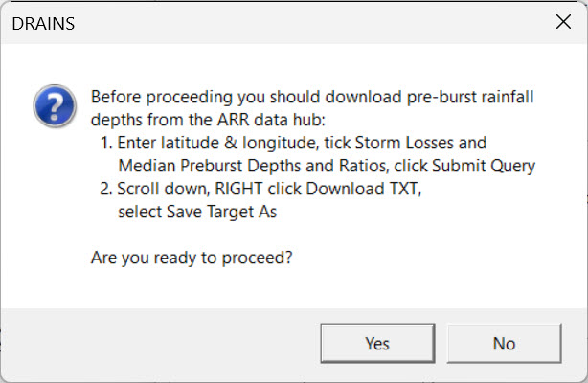The height and width of the screenshot is (383, 588).
Task: Click the 'depths from the ARR data hub' line
Action: pos(208,120)
